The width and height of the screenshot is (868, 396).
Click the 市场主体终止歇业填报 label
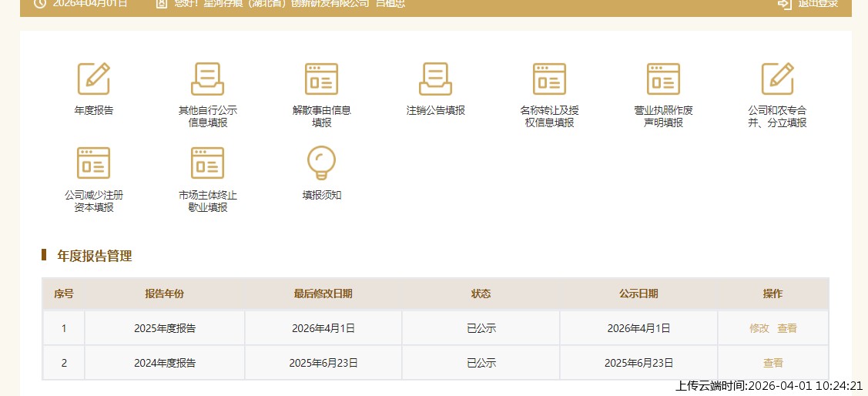[208, 201]
